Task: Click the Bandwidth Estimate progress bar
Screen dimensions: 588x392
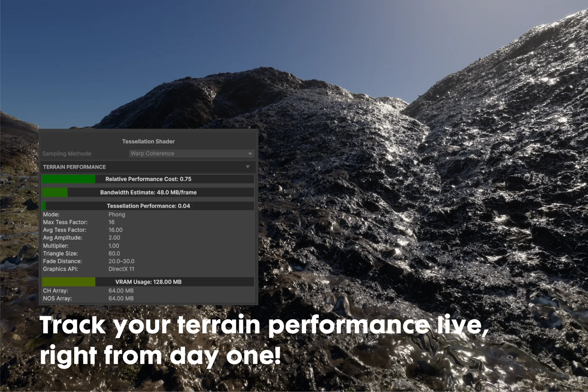Action: 148,192
